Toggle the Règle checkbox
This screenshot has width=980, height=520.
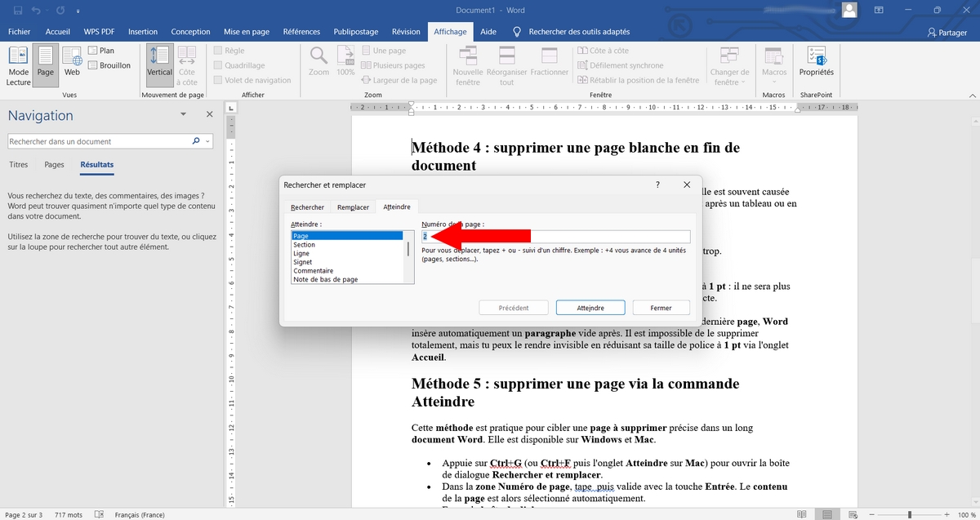[x=228, y=51]
